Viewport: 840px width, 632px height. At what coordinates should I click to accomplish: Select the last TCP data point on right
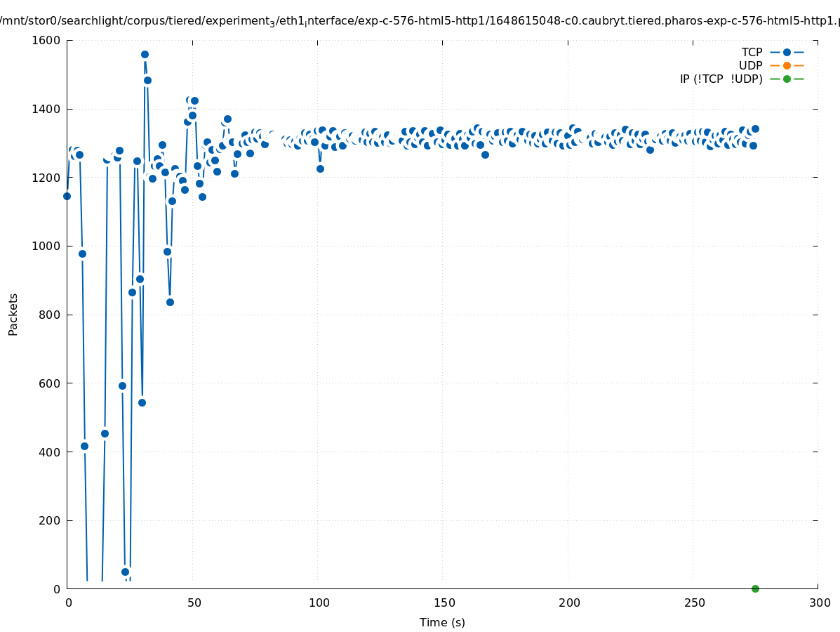755,129
